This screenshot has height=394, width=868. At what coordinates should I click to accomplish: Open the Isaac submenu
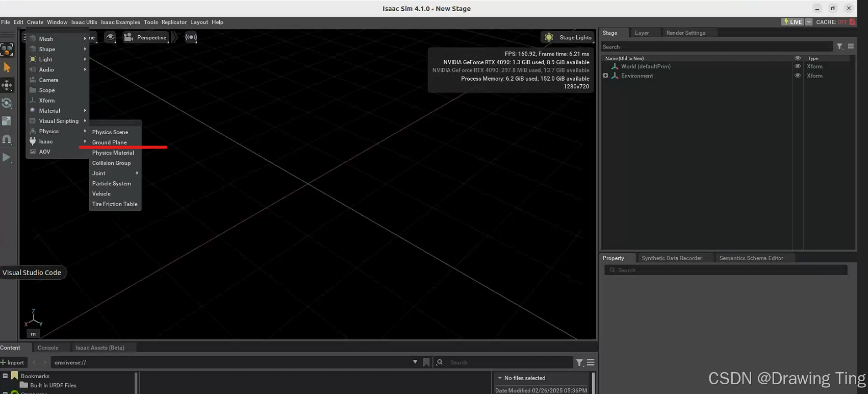(58, 141)
